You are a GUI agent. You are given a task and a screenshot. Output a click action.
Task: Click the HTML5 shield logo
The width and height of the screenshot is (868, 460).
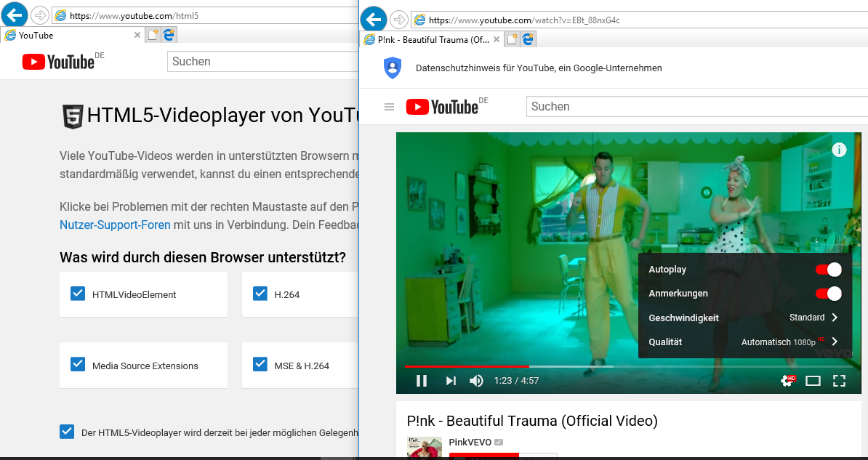click(x=73, y=116)
